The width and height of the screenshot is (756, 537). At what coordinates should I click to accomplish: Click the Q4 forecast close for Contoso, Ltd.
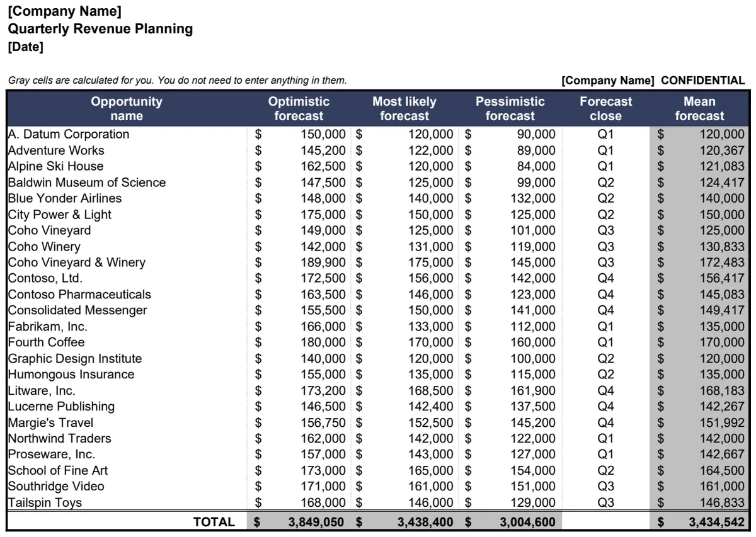click(605, 278)
